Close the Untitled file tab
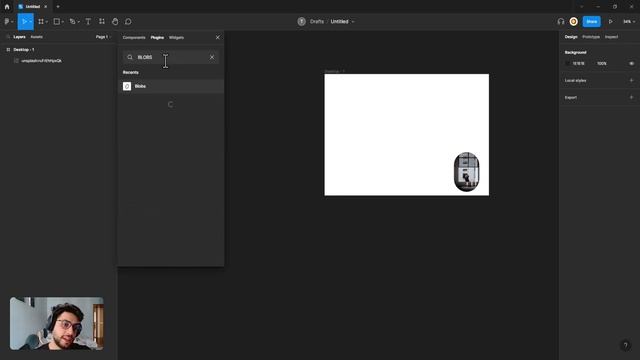Image resolution: width=640 pixels, height=360 pixels. [45, 7]
